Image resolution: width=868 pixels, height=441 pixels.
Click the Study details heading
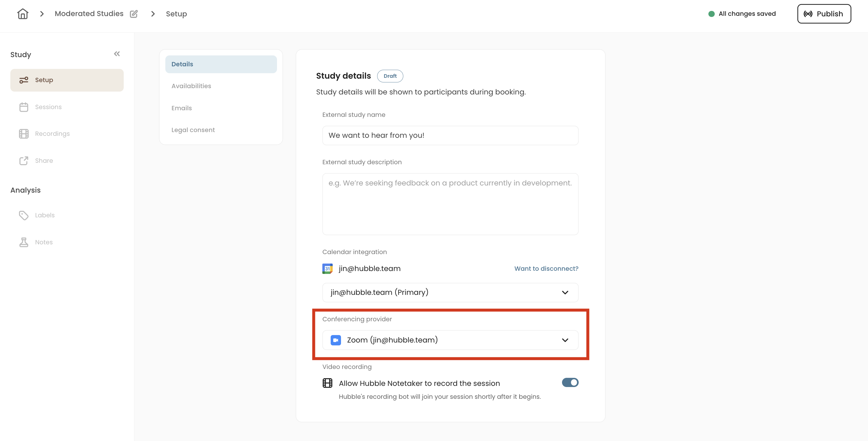coord(343,76)
